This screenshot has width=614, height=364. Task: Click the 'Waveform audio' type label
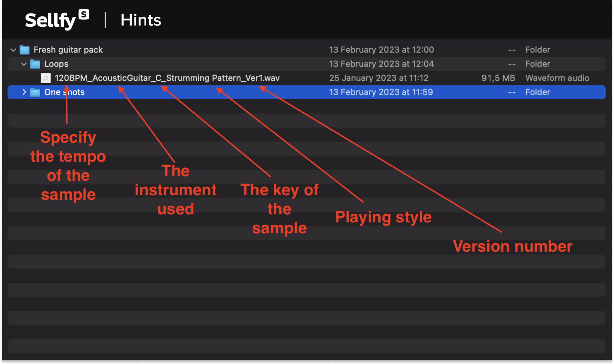pos(557,78)
